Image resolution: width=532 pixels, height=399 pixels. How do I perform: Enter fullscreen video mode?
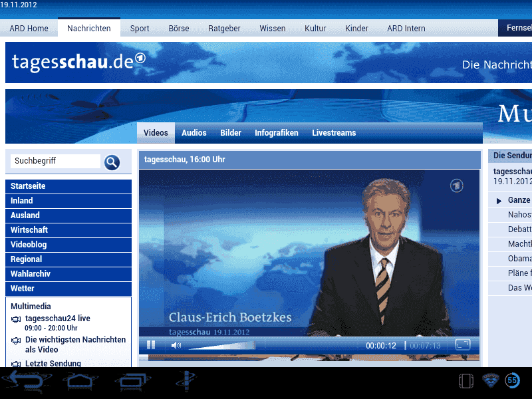pos(463,344)
